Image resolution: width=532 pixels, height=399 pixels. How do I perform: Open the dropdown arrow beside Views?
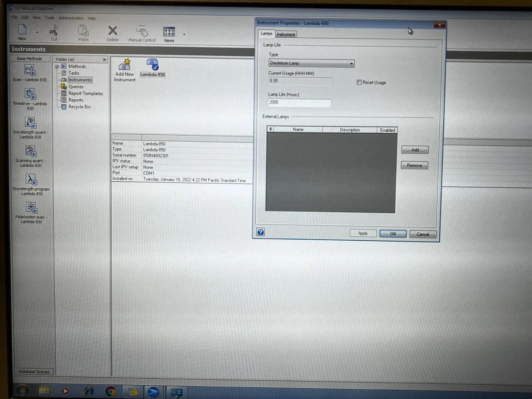coord(184,34)
